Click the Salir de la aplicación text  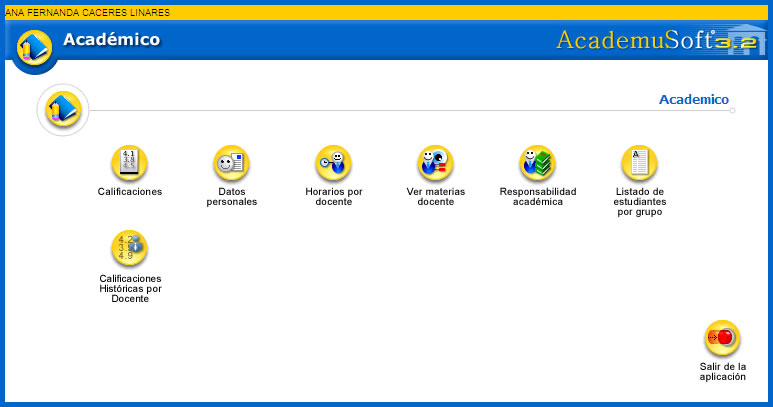pos(723,372)
